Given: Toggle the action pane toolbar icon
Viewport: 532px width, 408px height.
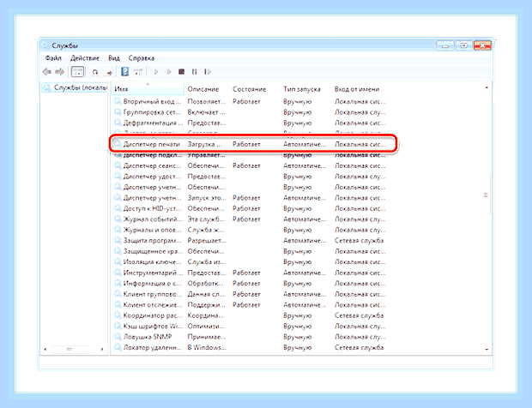Looking at the screenshot, I should point(138,72).
